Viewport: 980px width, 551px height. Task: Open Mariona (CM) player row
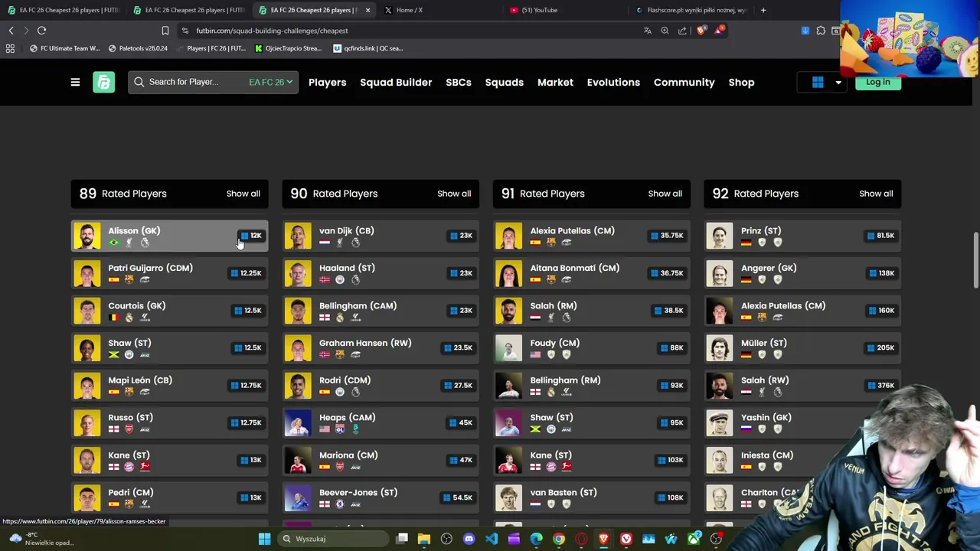tap(381, 460)
